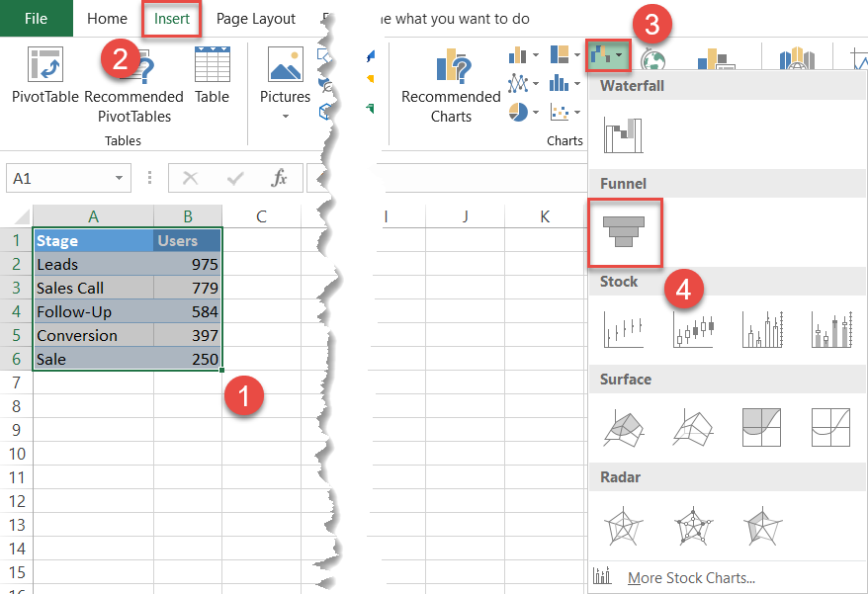
Task: Choose the Funnel chart thumbnail
Action: point(625,232)
